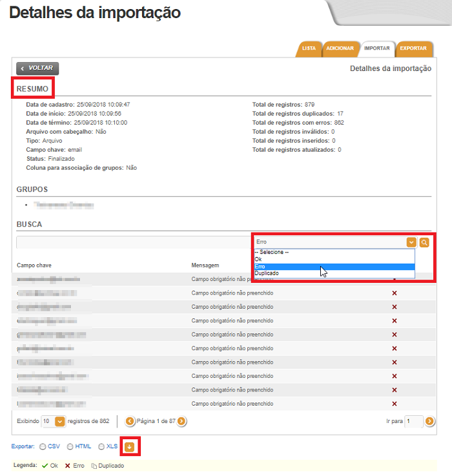Go to the EXPORTAR tab
The width and height of the screenshot is (452, 476).
pyautogui.click(x=413, y=48)
